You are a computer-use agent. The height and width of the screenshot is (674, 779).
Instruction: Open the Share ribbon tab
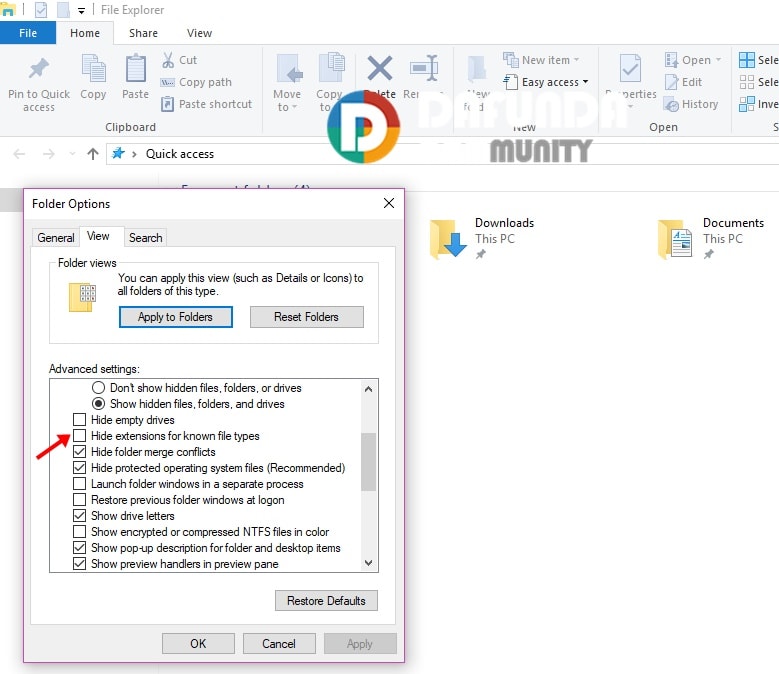143,33
